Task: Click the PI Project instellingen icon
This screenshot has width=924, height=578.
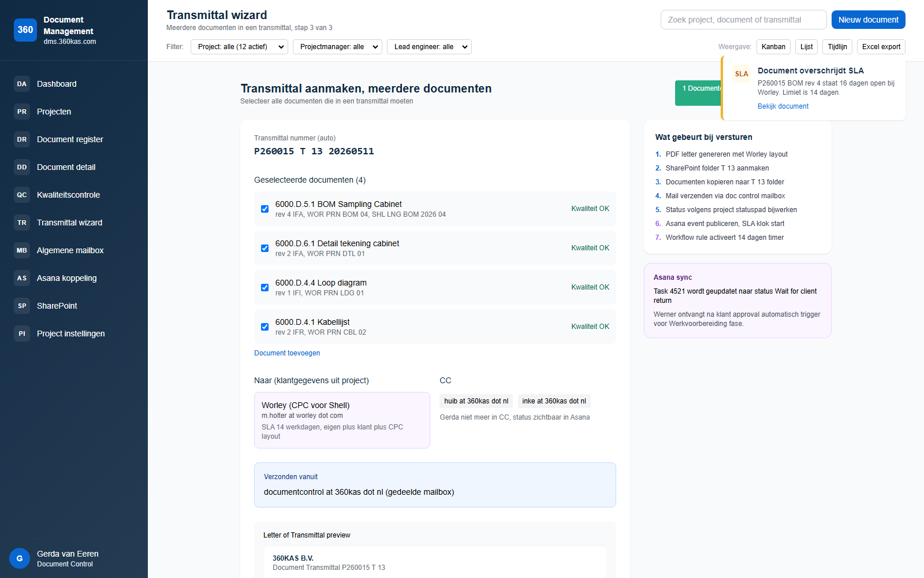Action: tap(22, 334)
